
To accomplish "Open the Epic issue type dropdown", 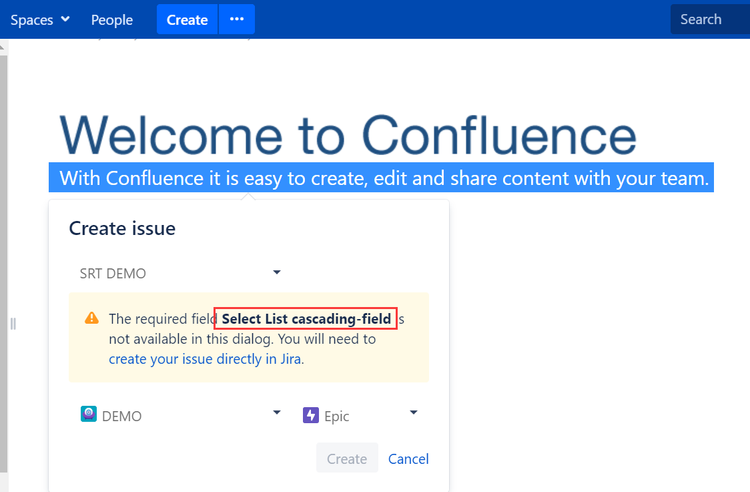I will click(360, 415).
